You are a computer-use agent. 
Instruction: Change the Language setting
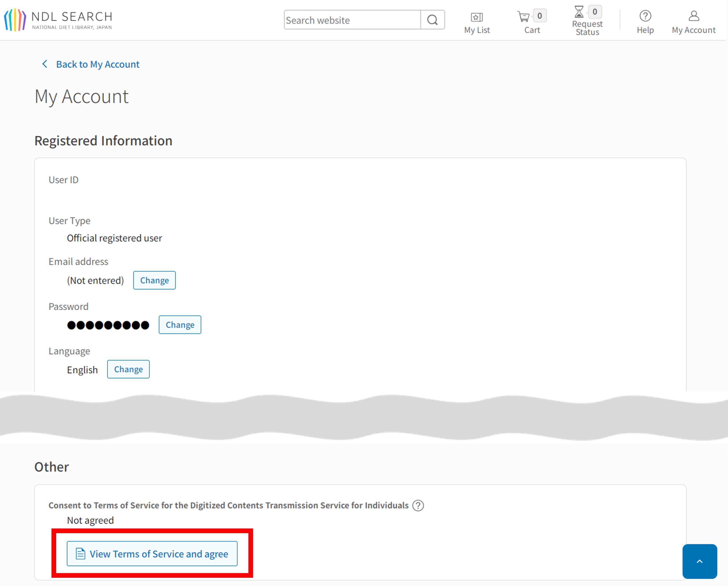[128, 369]
